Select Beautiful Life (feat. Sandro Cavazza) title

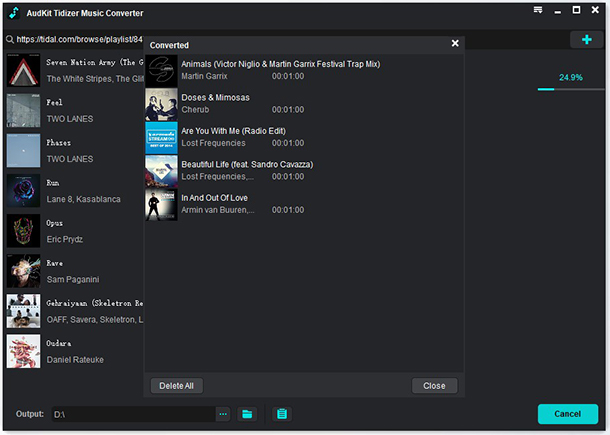point(247,164)
